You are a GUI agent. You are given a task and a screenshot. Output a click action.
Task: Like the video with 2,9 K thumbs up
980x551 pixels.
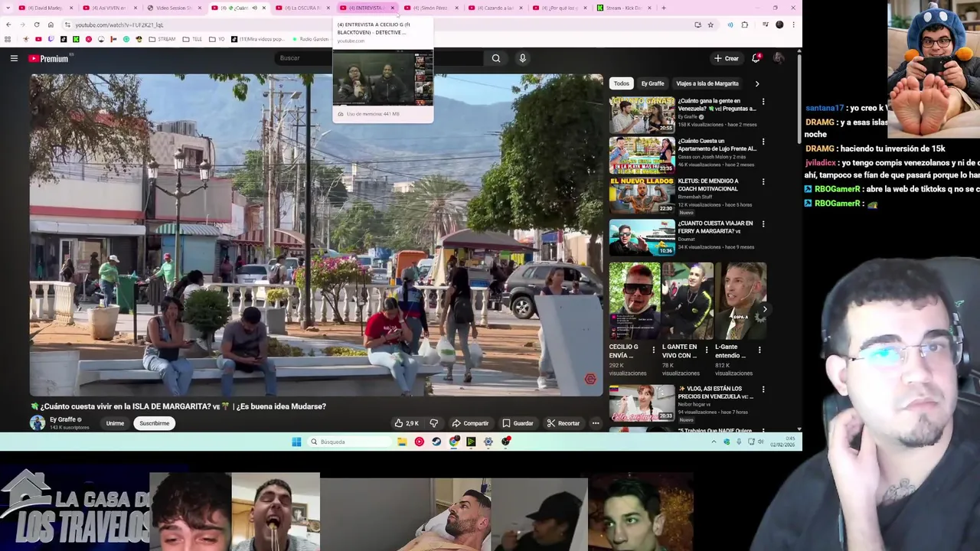tap(407, 423)
